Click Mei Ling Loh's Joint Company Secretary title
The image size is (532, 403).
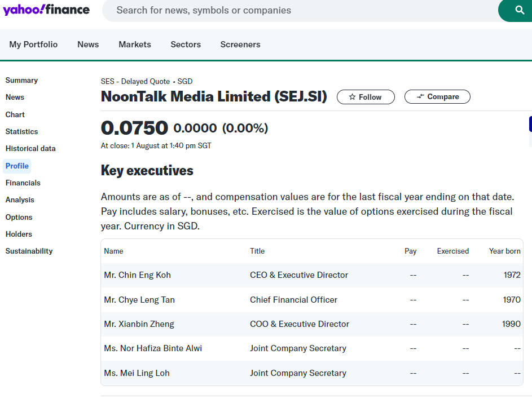tap(298, 373)
